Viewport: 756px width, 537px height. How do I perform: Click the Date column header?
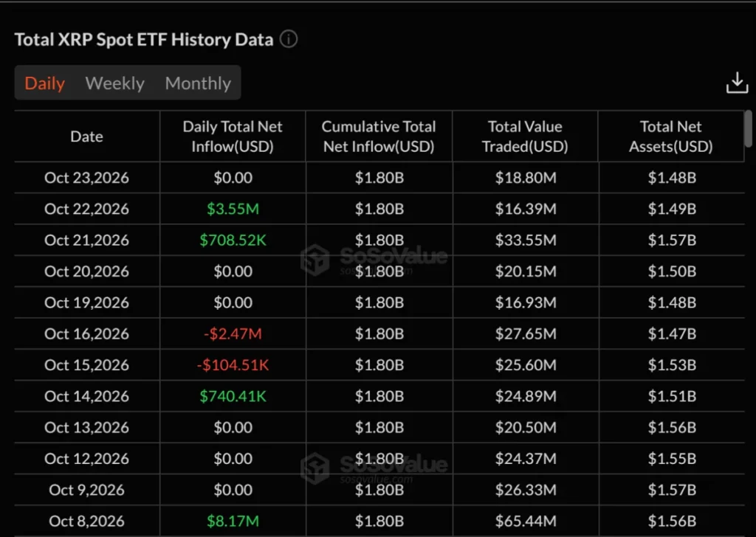87,136
